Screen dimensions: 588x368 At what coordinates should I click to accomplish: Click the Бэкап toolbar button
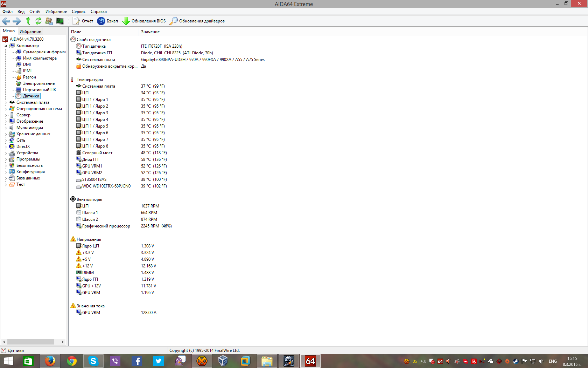coord(108,21)
